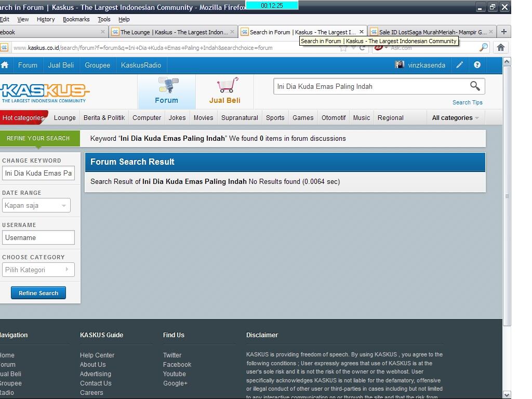
Task: Expand the Pilih Kategori category selector
Action: point(38,270)
